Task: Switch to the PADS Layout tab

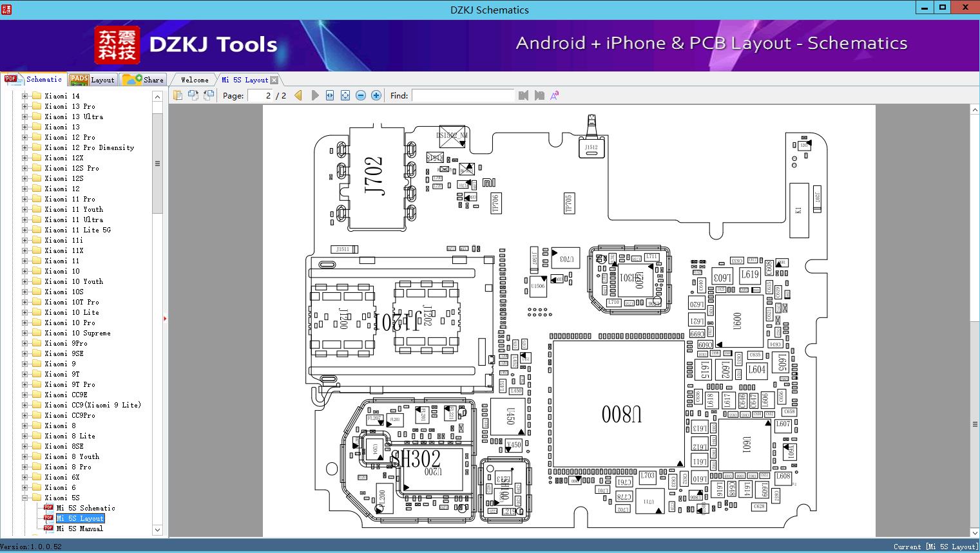Action: click(x=92, y=80)
